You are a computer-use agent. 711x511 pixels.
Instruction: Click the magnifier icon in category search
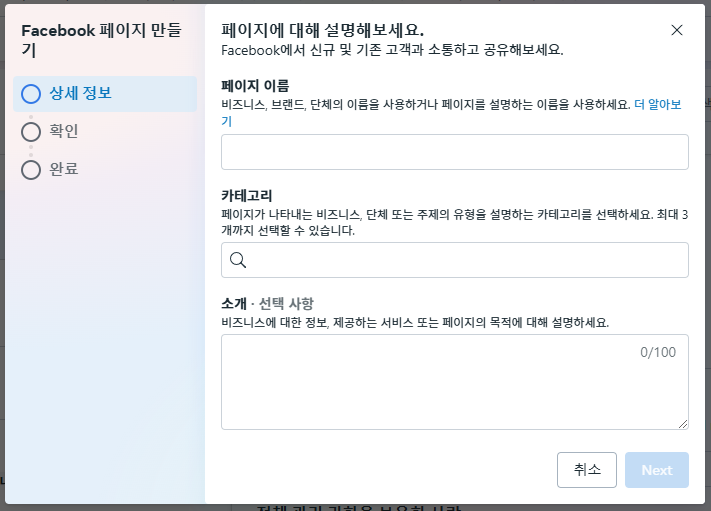click(238, 260)
